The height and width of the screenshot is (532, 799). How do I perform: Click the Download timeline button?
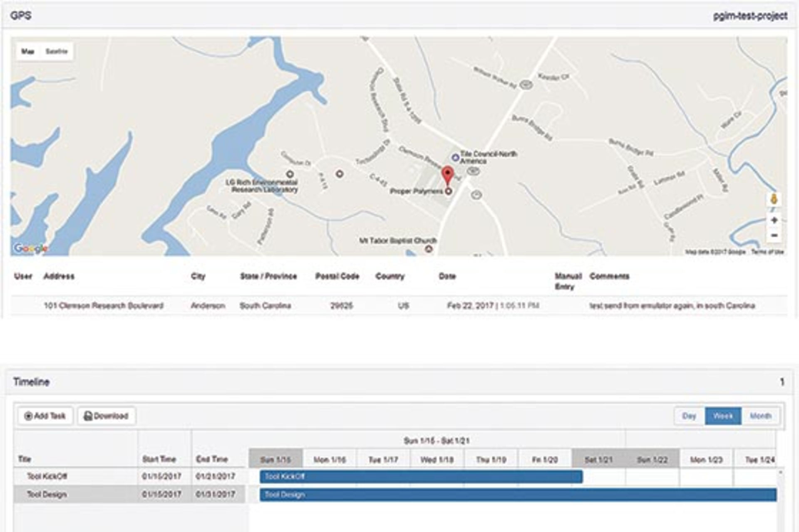point(106,416)
